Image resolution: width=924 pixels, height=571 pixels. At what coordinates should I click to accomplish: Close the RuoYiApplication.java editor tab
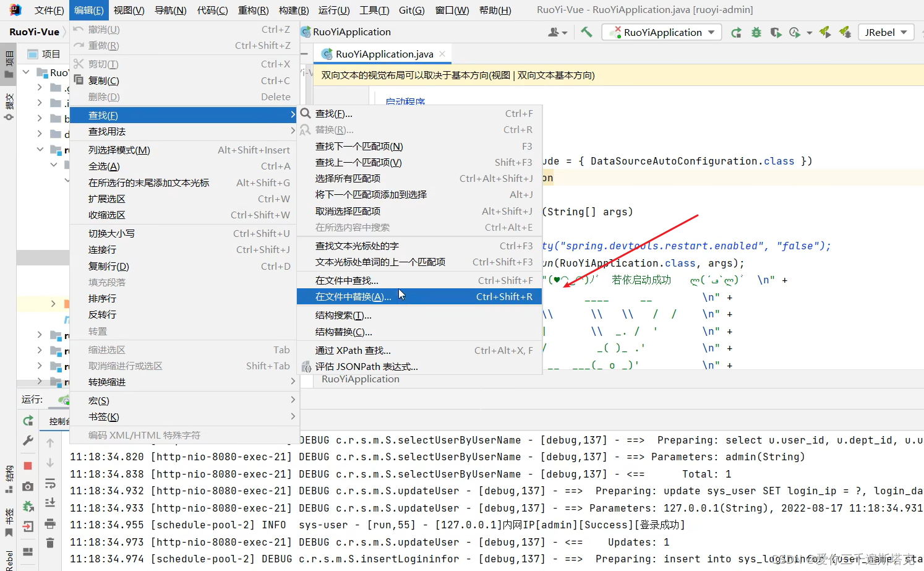tap(442, 54)
